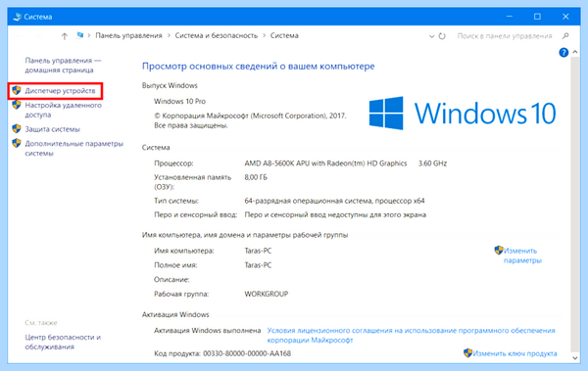Click the Windows 10 logo
588x371 pixels.
click(462, 114)
